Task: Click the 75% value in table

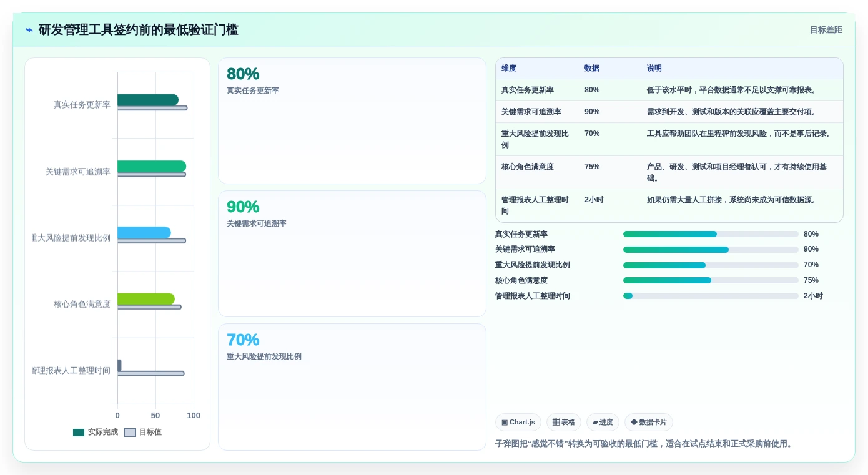Action: 592,167
